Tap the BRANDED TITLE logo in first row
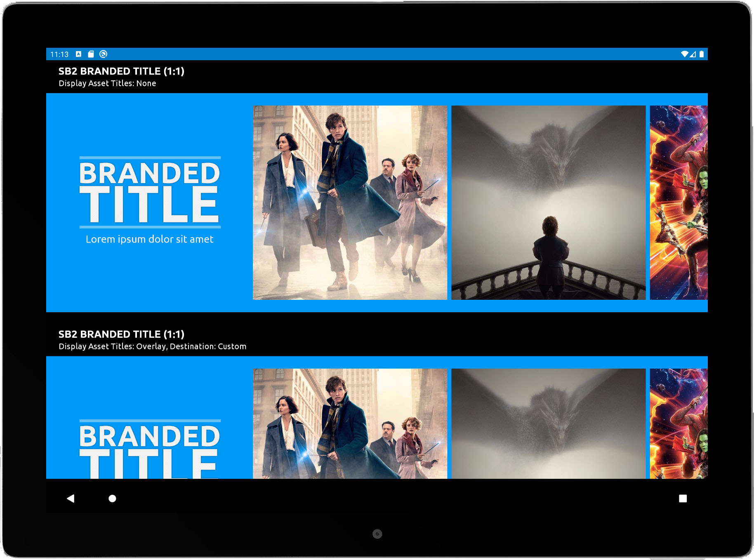 [150, 192]
